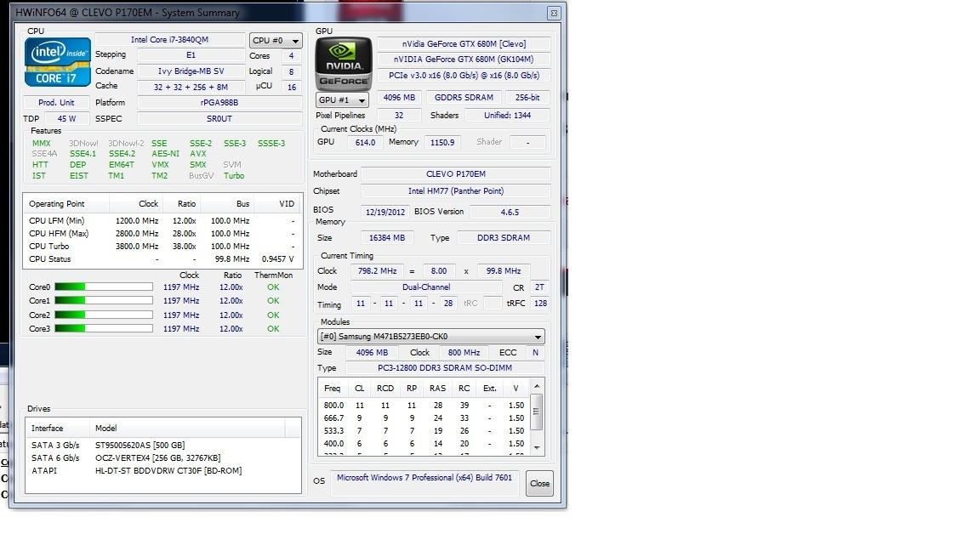Select the CPU Status row
Screen dimensions: 980x551
[161, 259]
